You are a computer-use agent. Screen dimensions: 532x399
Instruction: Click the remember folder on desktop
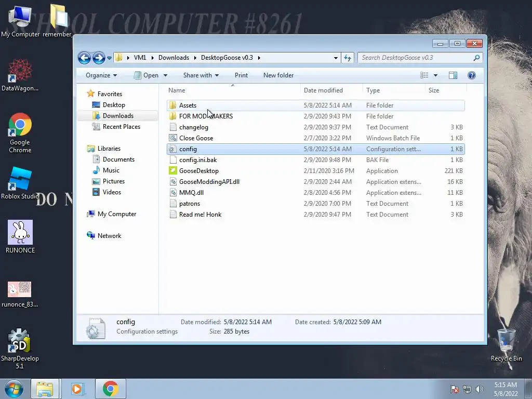coord(57,20)
